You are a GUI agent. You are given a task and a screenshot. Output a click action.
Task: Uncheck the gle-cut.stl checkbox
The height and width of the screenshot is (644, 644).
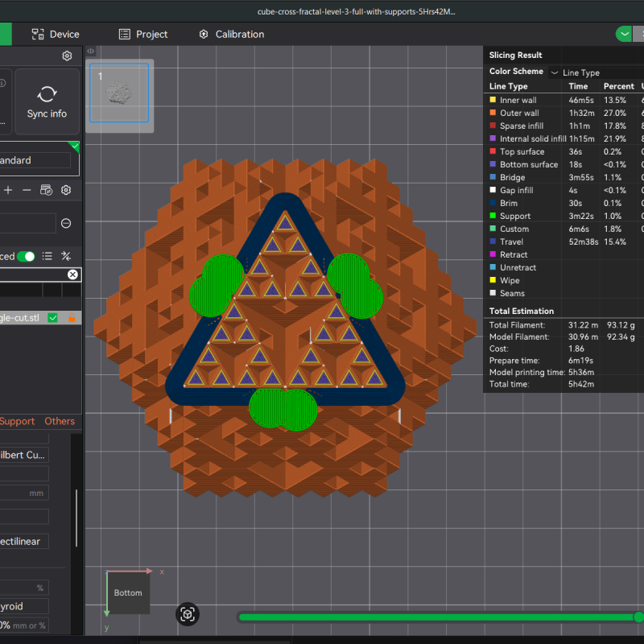pos(52,317)
